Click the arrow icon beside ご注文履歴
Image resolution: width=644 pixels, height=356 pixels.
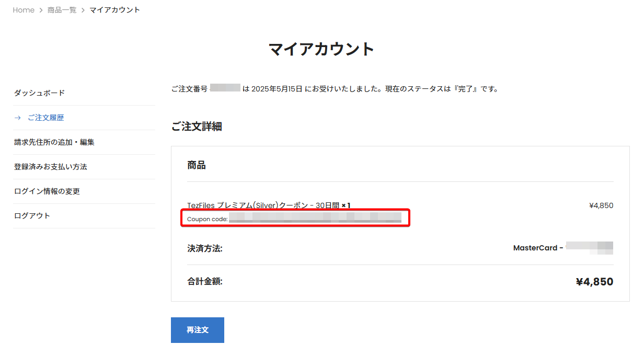pyautogui.click(x=18, y=118)
